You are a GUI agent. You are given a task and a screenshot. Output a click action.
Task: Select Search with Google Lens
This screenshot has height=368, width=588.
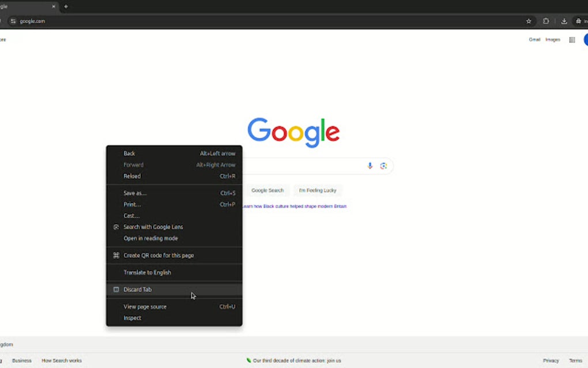click(153, 227)
